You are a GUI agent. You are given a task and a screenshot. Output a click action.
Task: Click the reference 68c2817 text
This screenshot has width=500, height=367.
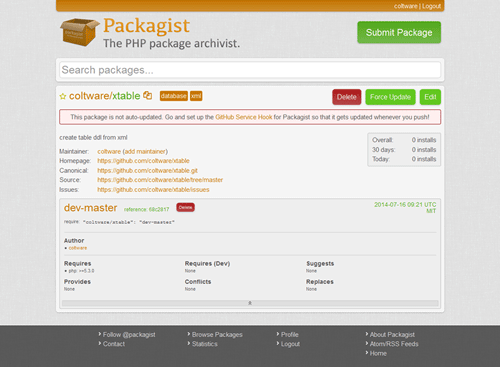click(147, 209)
